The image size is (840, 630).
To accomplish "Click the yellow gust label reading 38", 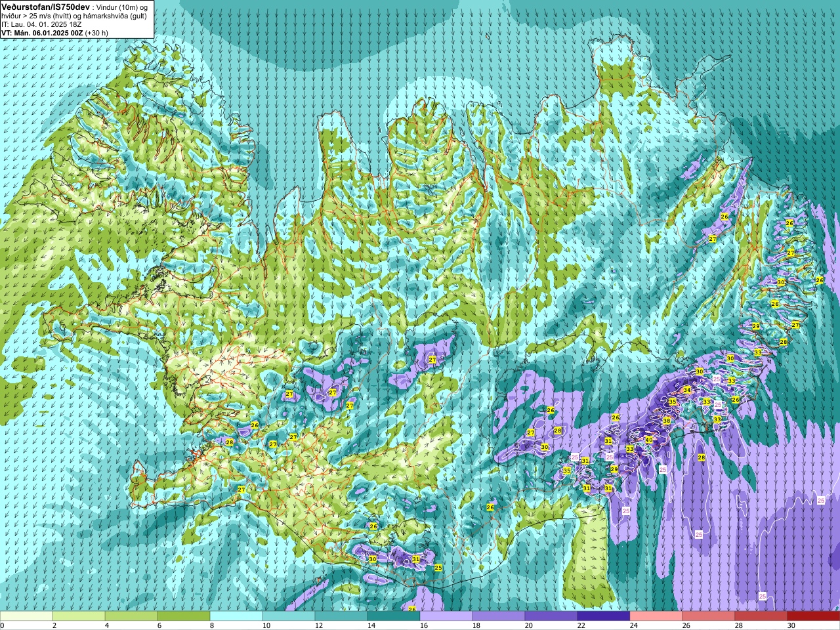I will pos(667,421).
